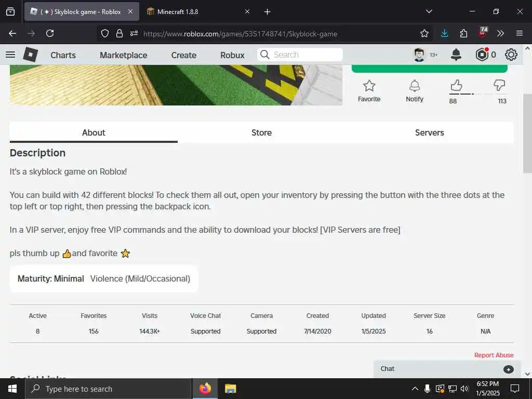The height and width of the screenshot is (399, 532).
Task: Show site security padlock information
Action: [119, 33]
